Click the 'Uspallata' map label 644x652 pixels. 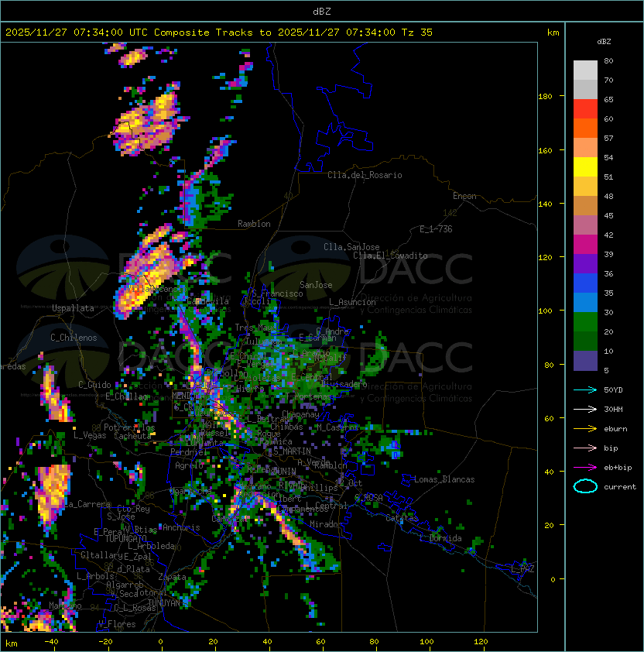point(73,308)
